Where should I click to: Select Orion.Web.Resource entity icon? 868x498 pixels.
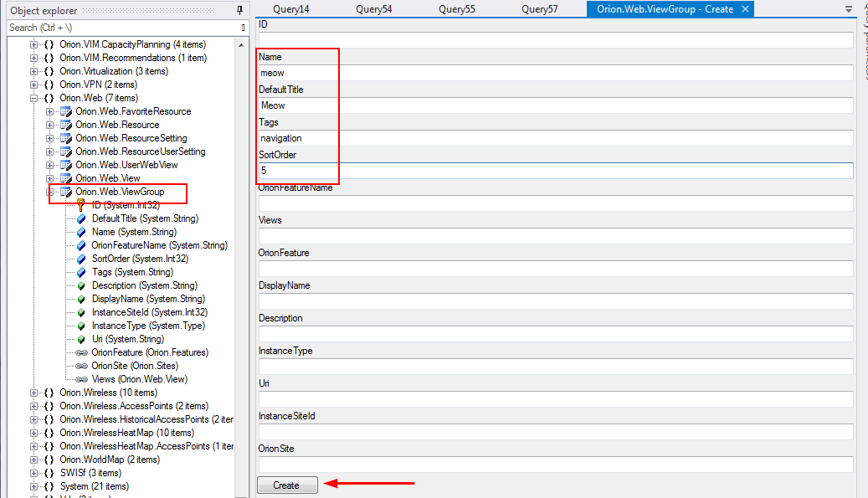coord(66,125)
